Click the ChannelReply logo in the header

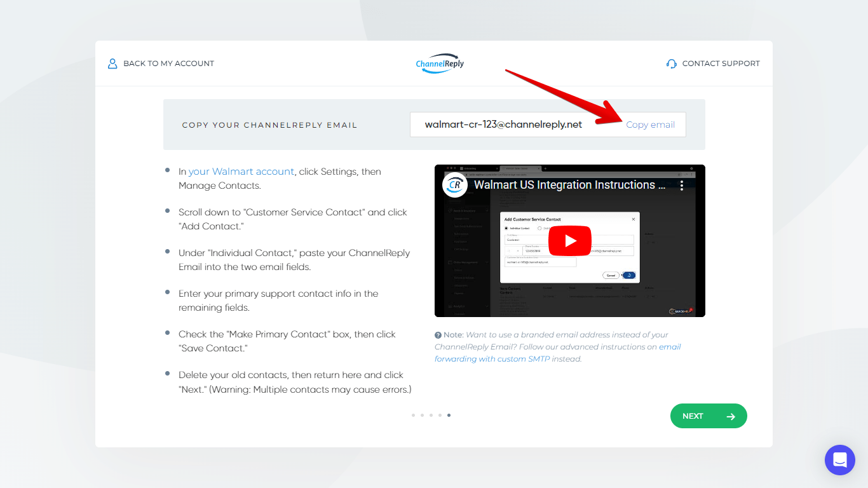pos(439,63)
